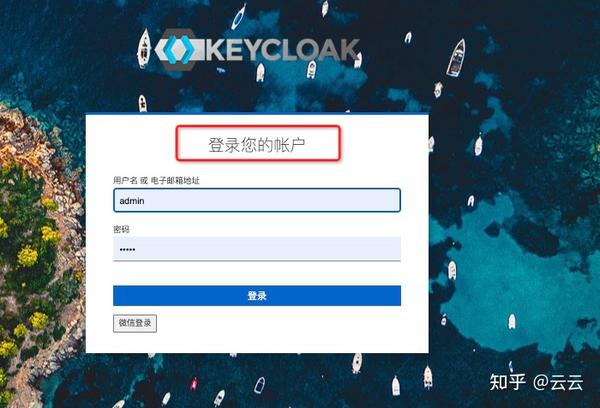Click the Keycloak hexagon logo icon
600x408 pixels.
[177, 50]
